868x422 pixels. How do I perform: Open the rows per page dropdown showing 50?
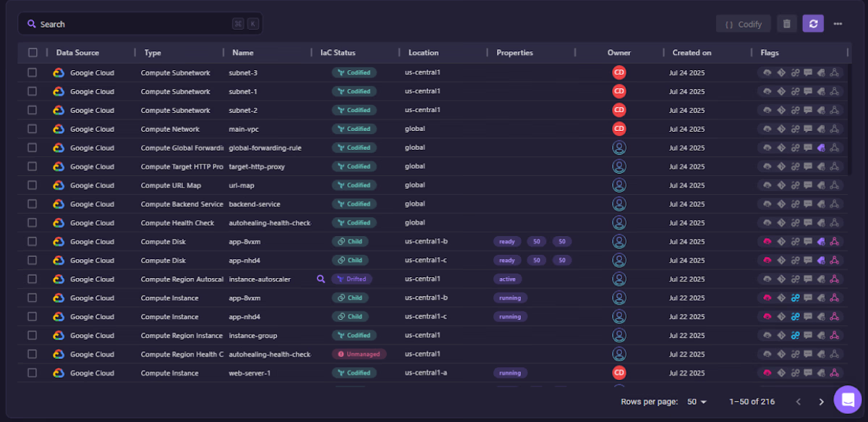pyautogui.click(x=697, y=402)
